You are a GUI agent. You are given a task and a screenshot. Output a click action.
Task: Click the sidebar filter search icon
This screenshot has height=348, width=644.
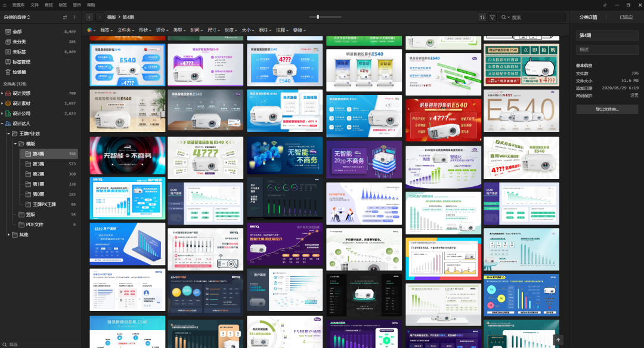5,344
